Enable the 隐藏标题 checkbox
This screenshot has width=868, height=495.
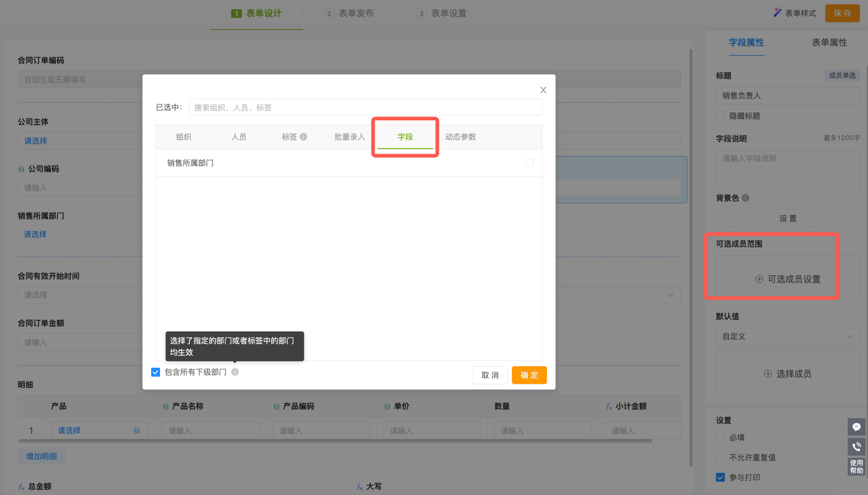tap(720, 116)
